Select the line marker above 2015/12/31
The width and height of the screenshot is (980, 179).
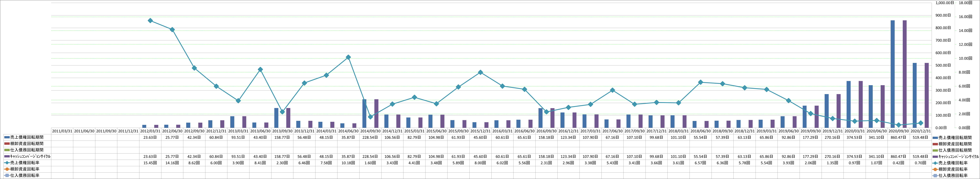point(481,72)
